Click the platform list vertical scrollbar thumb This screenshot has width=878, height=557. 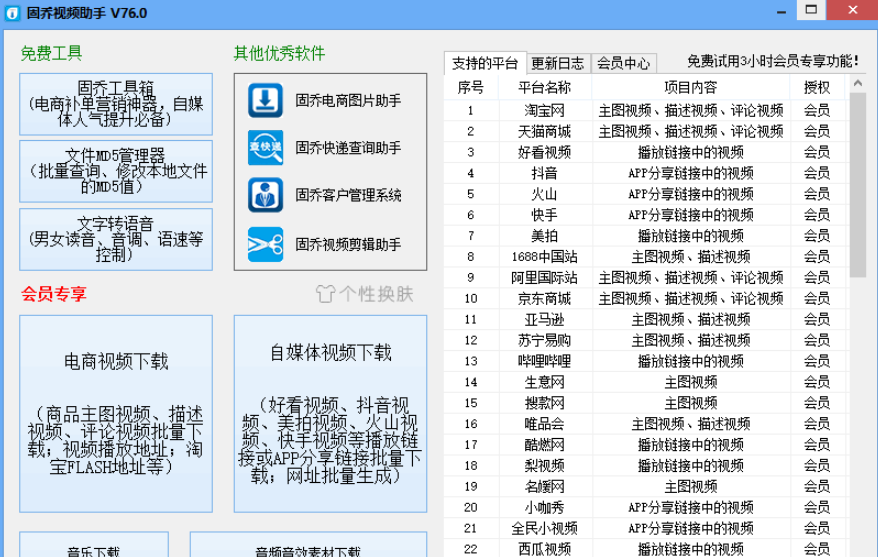tap(858, 185)
